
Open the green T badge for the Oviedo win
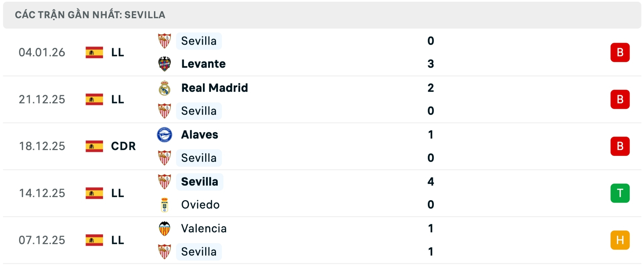pos(620,193)
